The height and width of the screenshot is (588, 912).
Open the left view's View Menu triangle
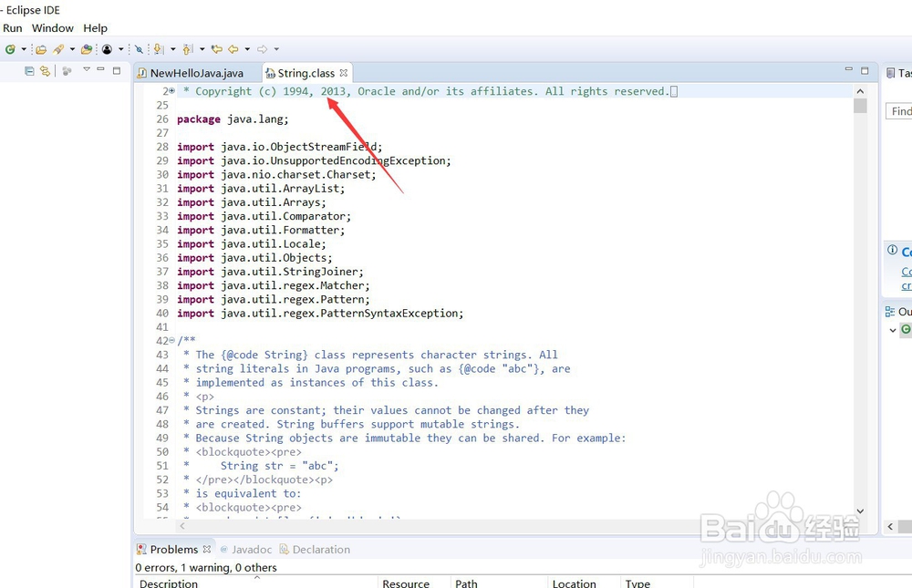pos(87,69)
